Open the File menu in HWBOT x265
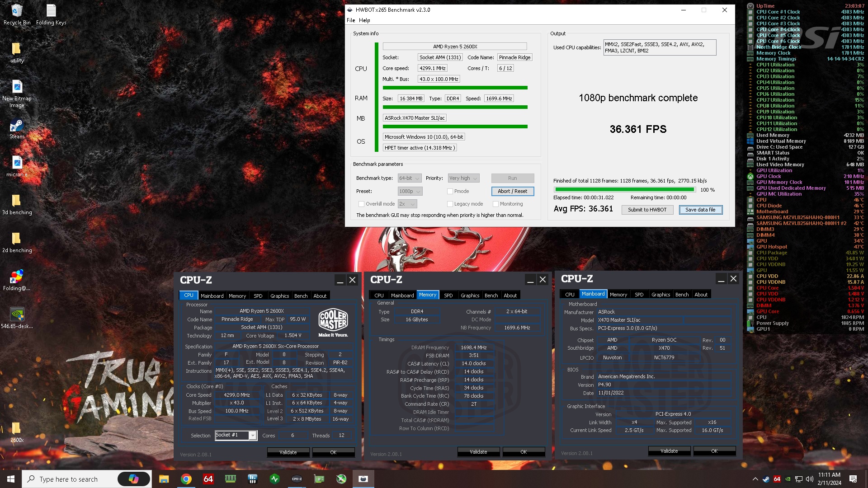Image resolution: width=868 pixels, height=488 pixels. (x=351, y=20)
